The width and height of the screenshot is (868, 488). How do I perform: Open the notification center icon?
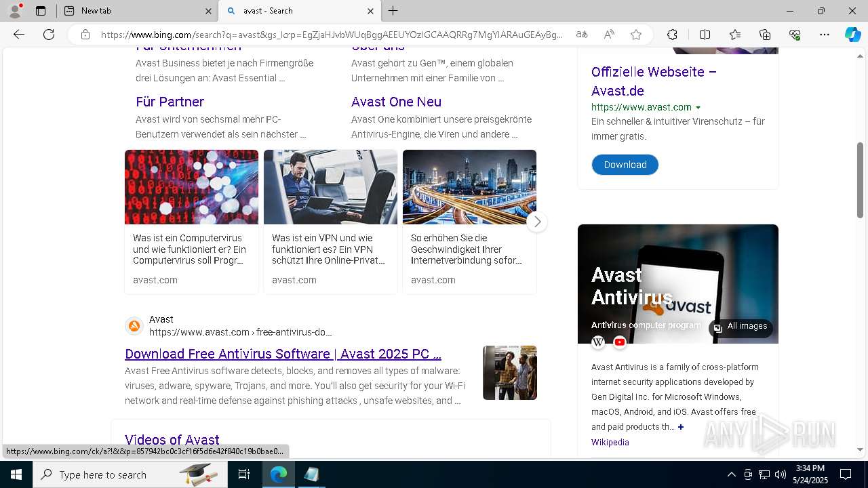point(846,474)
